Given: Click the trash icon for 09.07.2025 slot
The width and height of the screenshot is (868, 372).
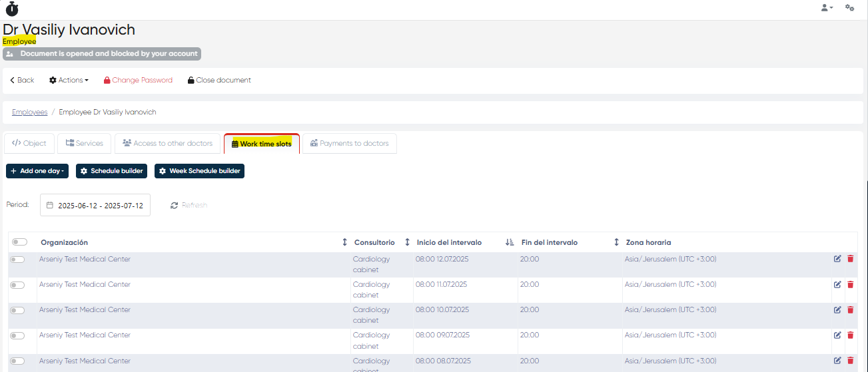Looking at the screenshot, I should [850, 335].
